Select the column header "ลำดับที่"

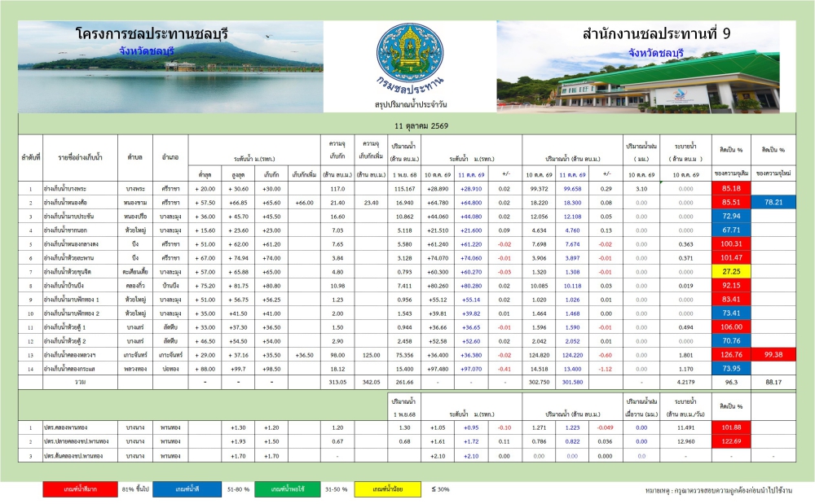point(31,157)
